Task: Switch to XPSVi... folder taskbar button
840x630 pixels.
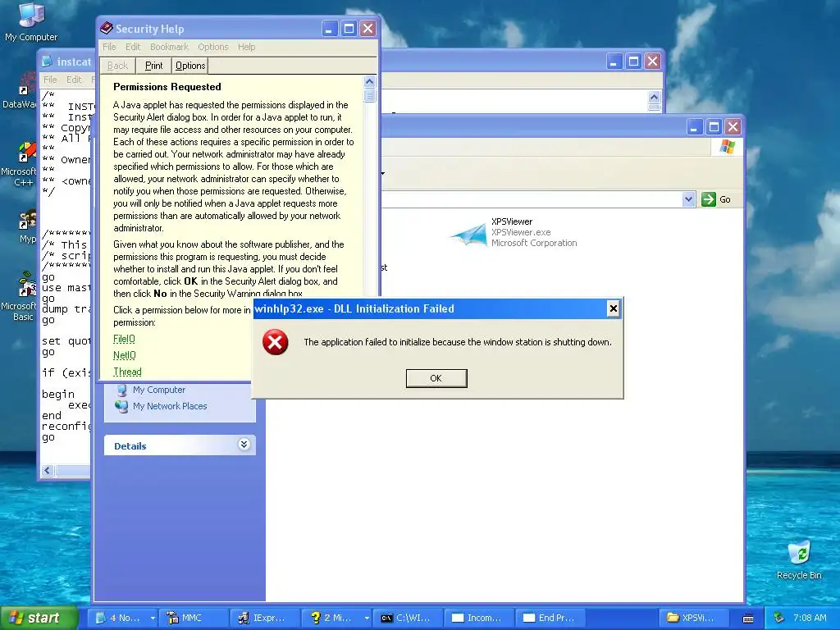Action: (693, 618)
